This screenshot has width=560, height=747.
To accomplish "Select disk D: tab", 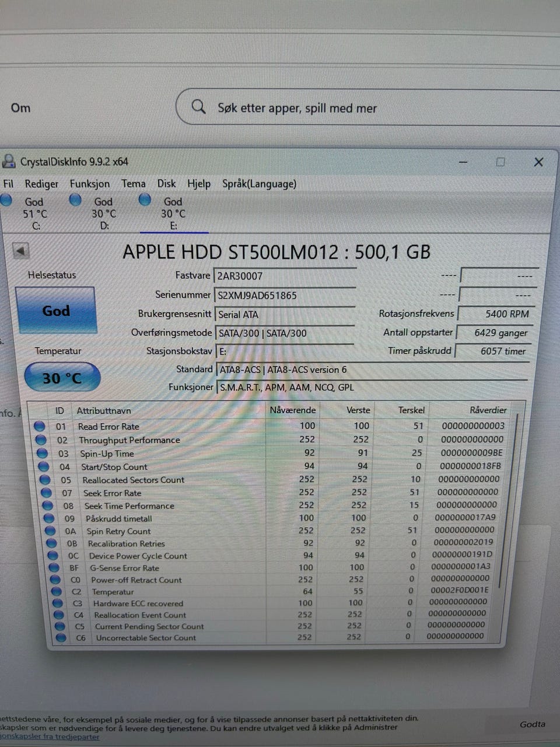I will point(97,213).
